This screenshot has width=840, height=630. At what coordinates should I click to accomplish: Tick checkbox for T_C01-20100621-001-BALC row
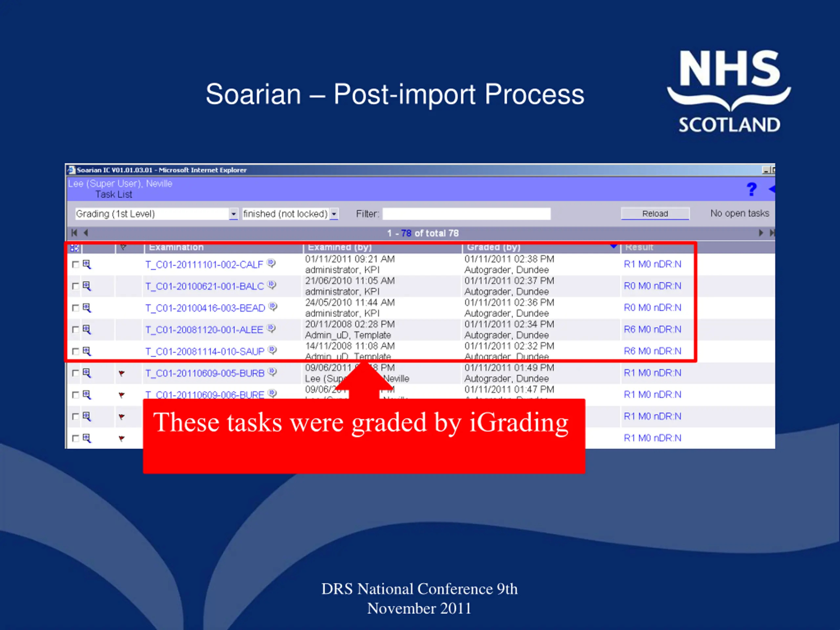(75, 286)
